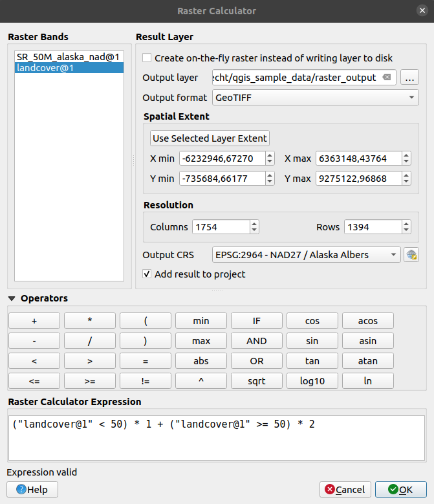Click the Help button
This screenshot has height=504, width=434.
coord(32,489)
